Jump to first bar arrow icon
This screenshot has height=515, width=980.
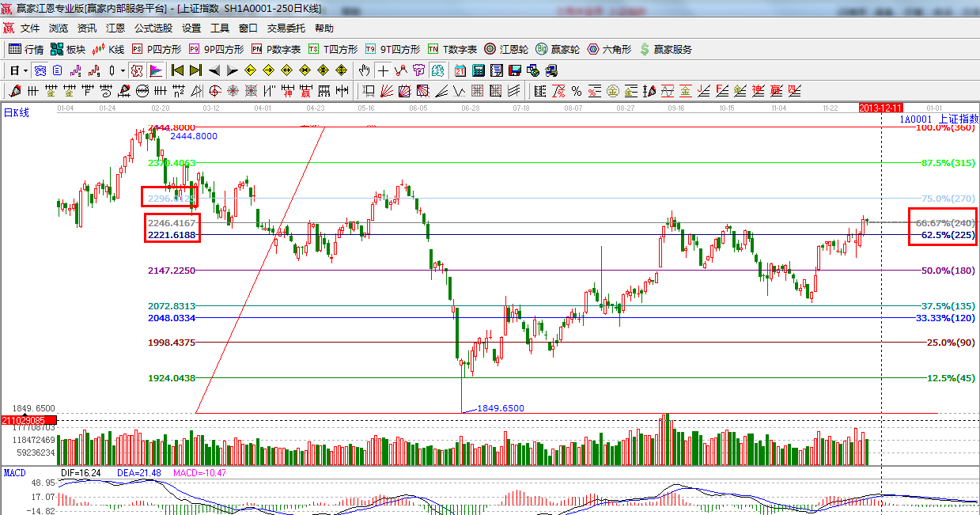(x=177, y=70)
